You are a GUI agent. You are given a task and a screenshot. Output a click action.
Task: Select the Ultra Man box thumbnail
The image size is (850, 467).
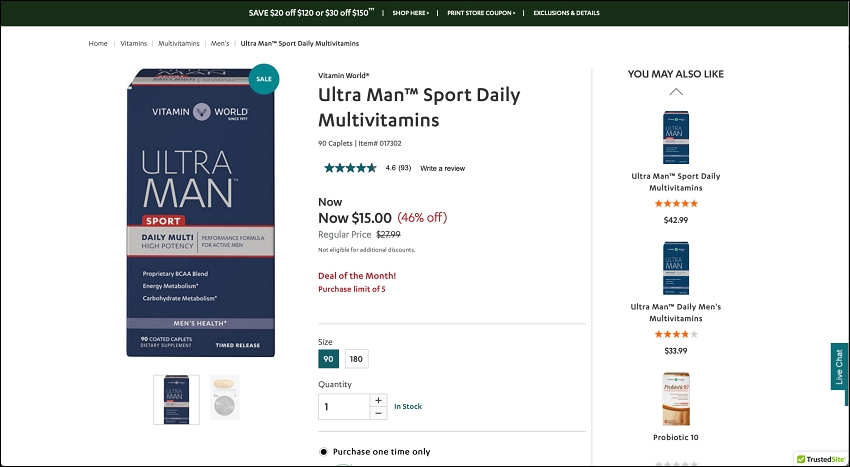[176, 399]
